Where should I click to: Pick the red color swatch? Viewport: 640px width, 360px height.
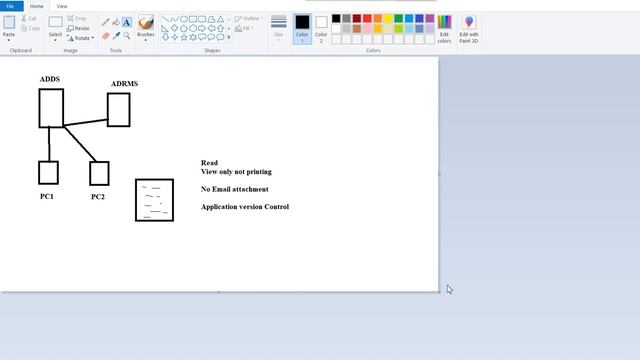click(367, 18)
